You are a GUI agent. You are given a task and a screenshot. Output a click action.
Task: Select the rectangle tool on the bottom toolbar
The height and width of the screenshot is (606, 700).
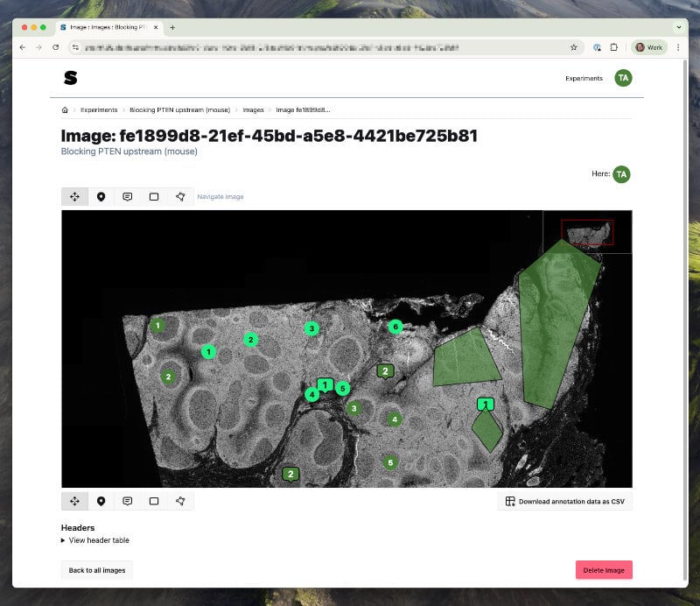click(x=153, y=500)
